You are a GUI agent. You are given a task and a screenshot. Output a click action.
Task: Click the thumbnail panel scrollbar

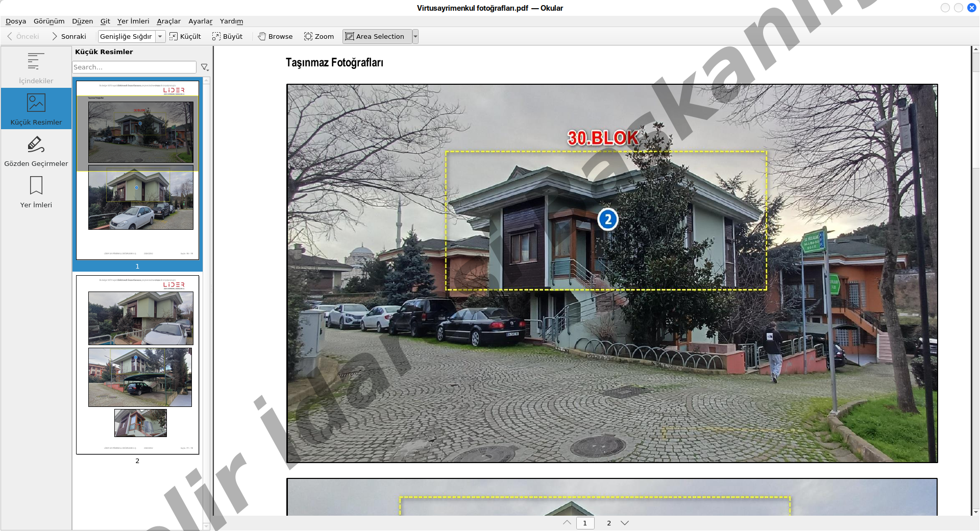pyautogui.click(x=206, y=303)
